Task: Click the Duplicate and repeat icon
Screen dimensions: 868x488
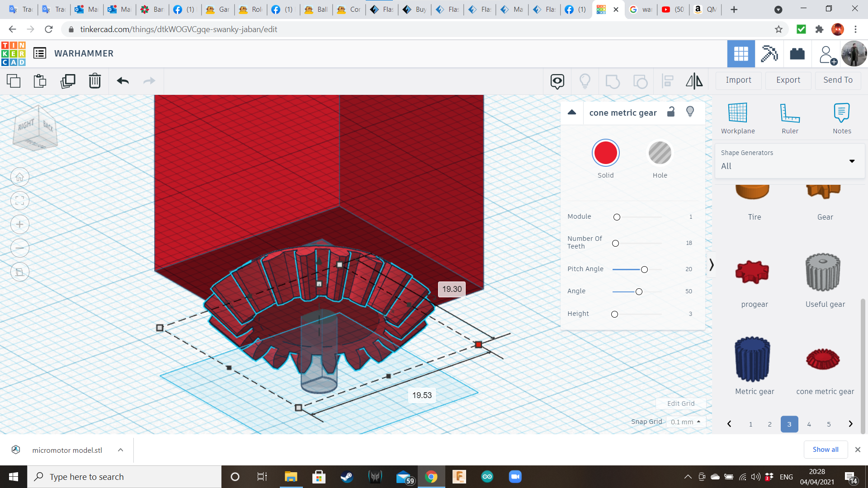Action: point(68,81)
